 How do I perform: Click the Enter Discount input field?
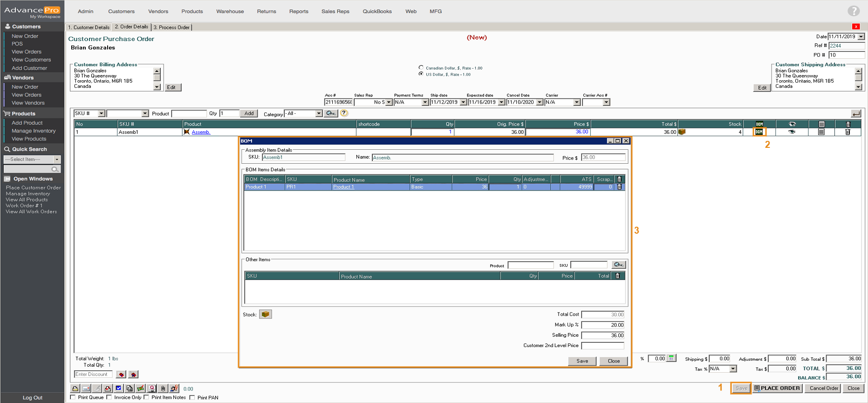(93, 374)
